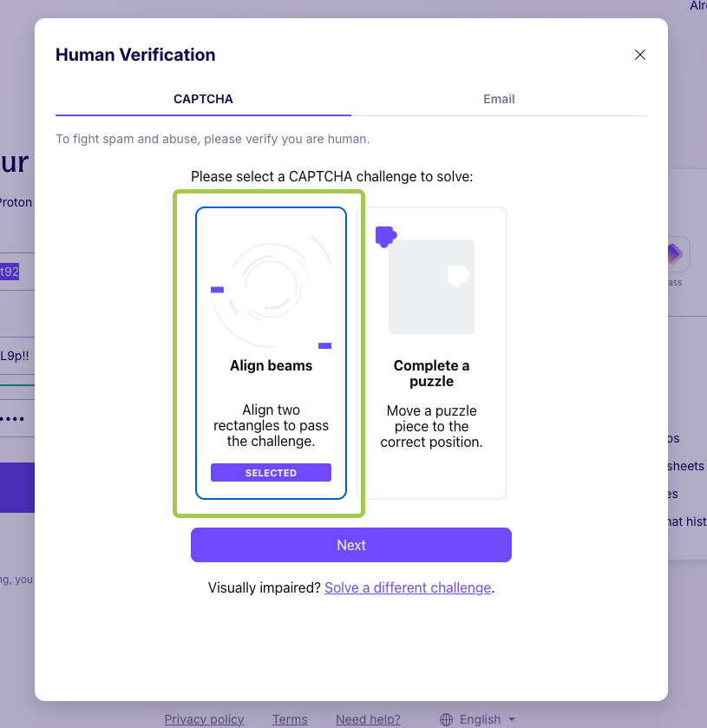Click the SELECTED badge on Align beams
The width and height of the screenshot is (707, 728).
pyautogui.click(x=271, y=472)
